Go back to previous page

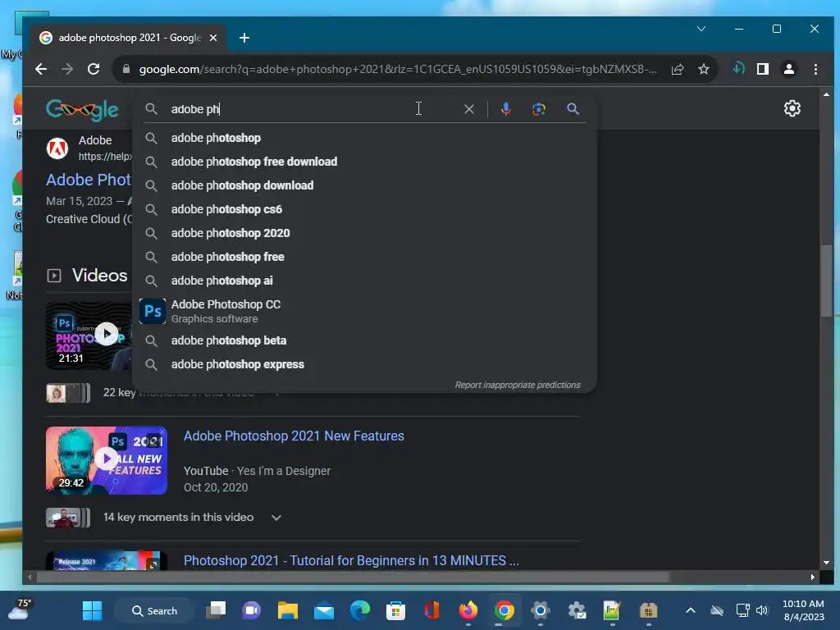pyautogui.click(x=41, y=69)
